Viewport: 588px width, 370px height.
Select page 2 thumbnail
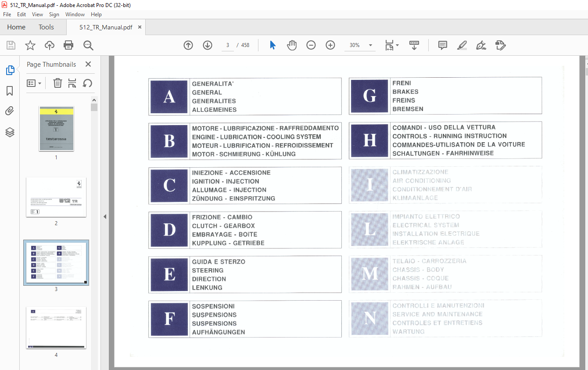pos(56,197)
